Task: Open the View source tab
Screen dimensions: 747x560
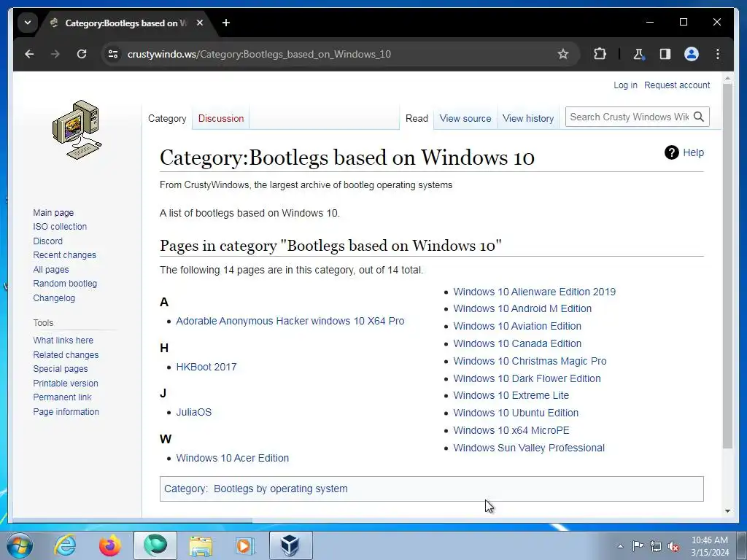Action: (465, 119)
